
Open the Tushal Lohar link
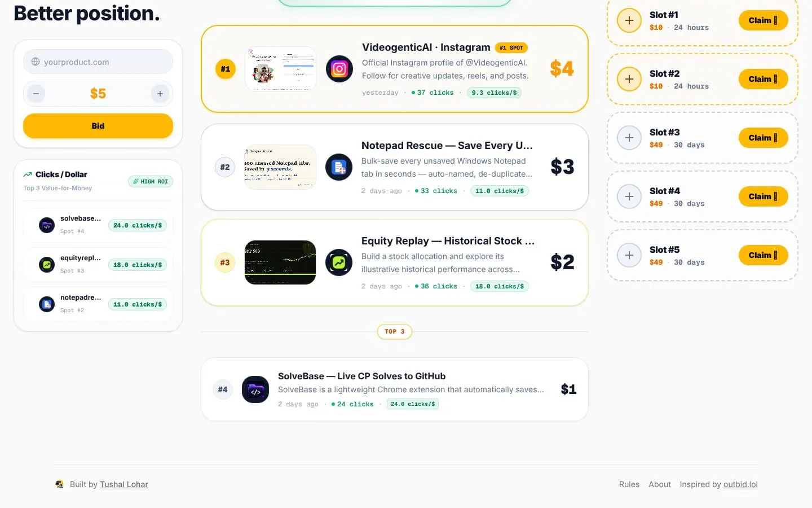click(124, 484)
